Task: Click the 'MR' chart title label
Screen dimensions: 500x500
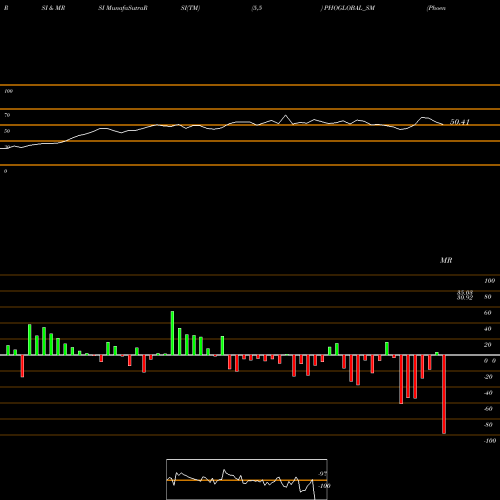Action: pos(446,260)
